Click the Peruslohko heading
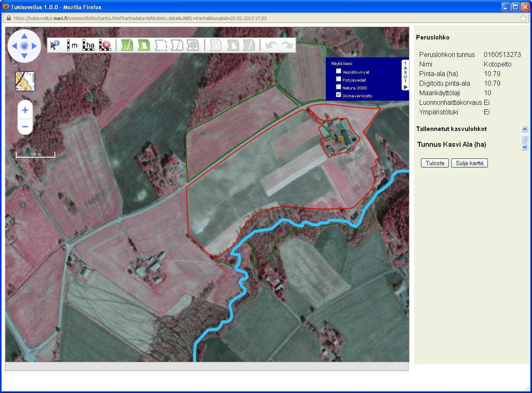Viewport: 532px width, 393px height. point(433,37)
